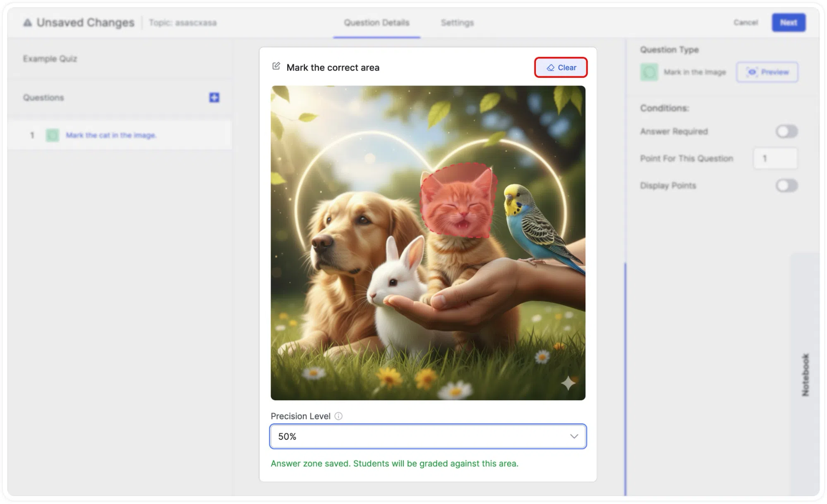Click the Cancel button
This screenshot has width=827, height=504.
(x=746, y=22)
